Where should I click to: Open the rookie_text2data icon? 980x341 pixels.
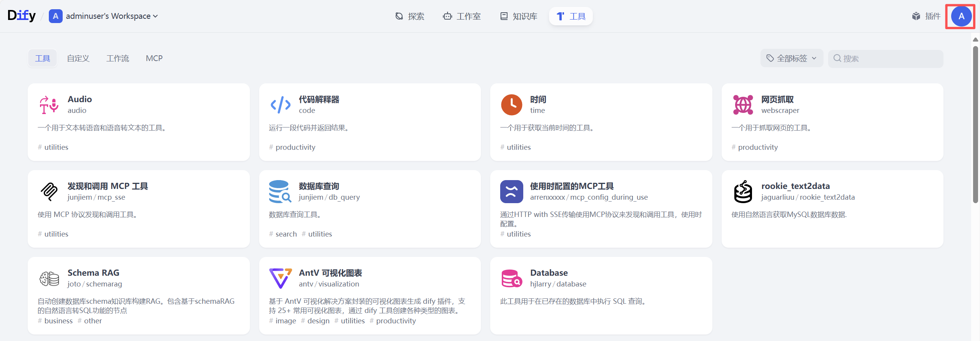click(x=743, y=192)
